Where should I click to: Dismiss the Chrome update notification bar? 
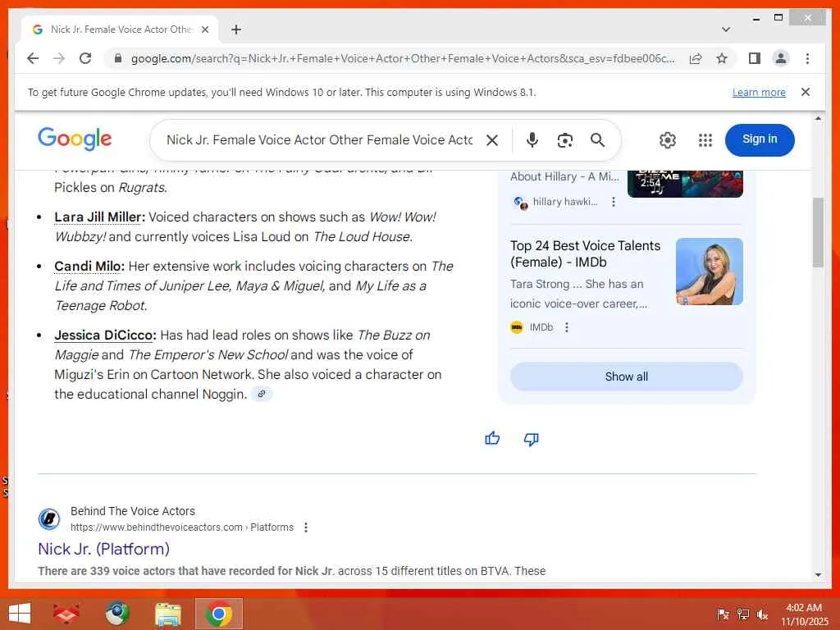[806, 92]
